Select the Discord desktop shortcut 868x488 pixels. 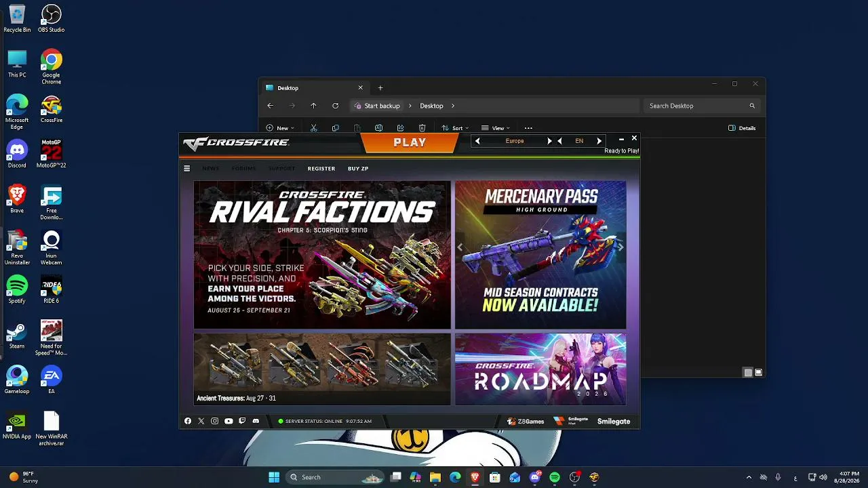tap(17, 154)
